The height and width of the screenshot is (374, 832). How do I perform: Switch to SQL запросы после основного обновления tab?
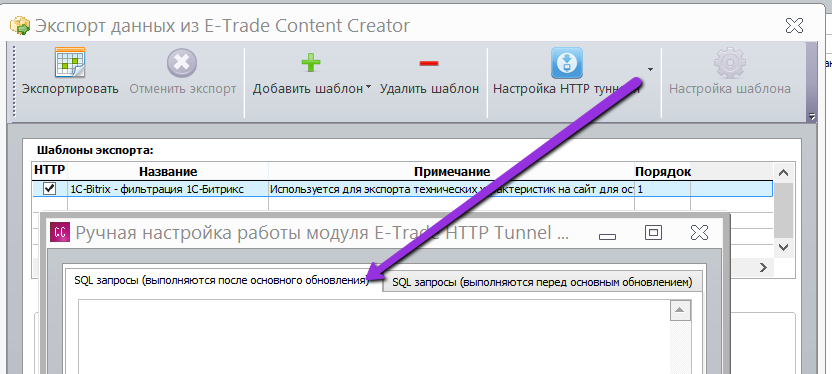point(222,281)
